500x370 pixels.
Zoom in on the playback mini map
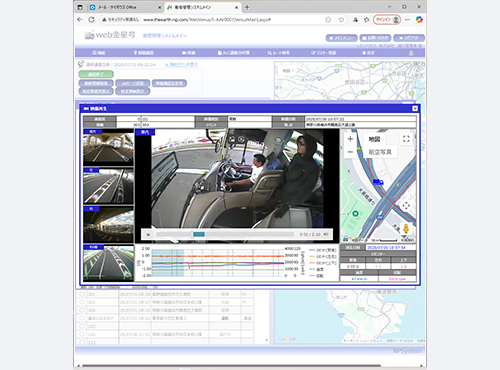tap(350, 139)
